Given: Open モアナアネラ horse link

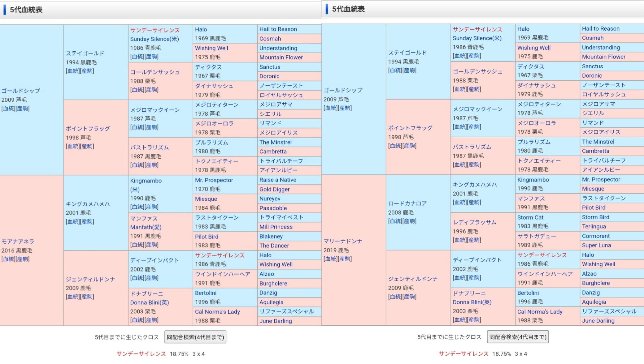Looking at the screenshot, I should 18,241.
